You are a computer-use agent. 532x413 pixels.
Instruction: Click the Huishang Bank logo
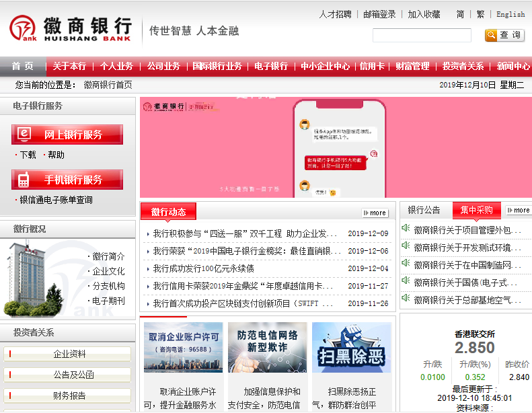coord(70,28)
